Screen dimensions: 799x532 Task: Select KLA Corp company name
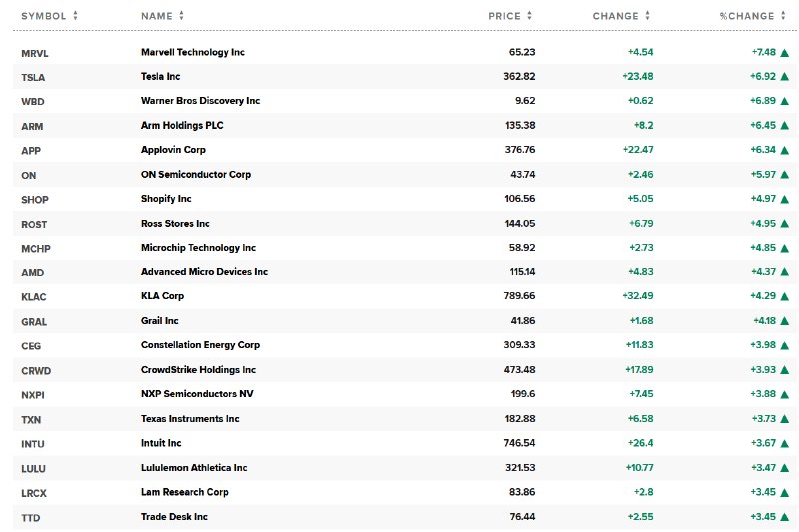(x=162, y=296)
